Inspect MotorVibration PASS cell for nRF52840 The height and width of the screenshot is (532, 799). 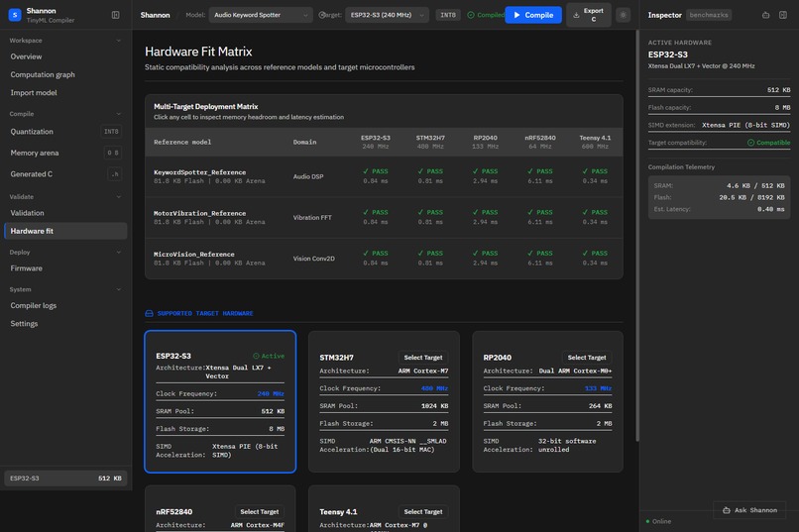(x=540, y=217)
